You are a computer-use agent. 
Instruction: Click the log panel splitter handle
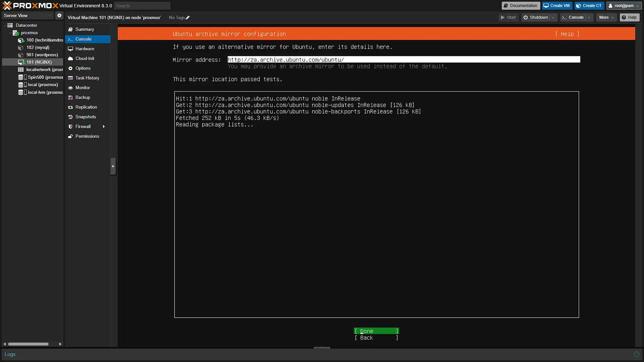322,348
